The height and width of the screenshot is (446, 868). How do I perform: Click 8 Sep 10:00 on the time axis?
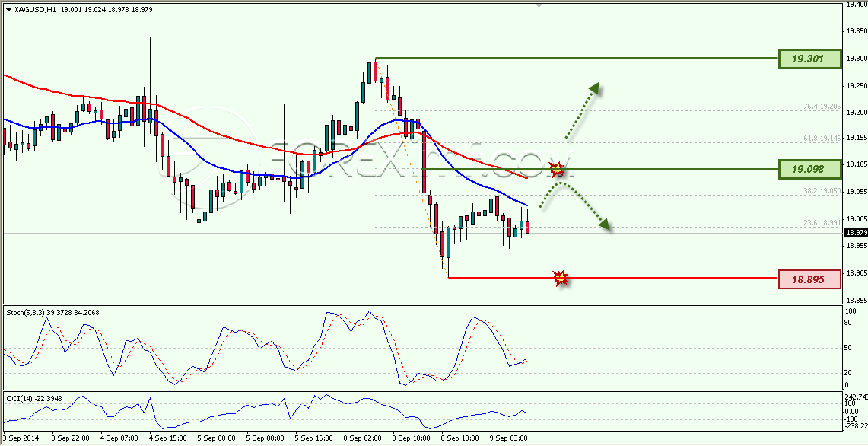pos(412,438)
